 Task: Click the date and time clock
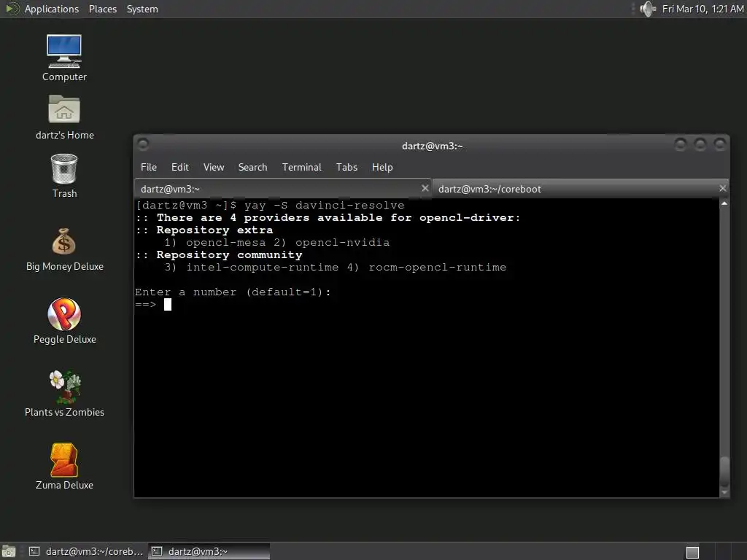[703, 9]
